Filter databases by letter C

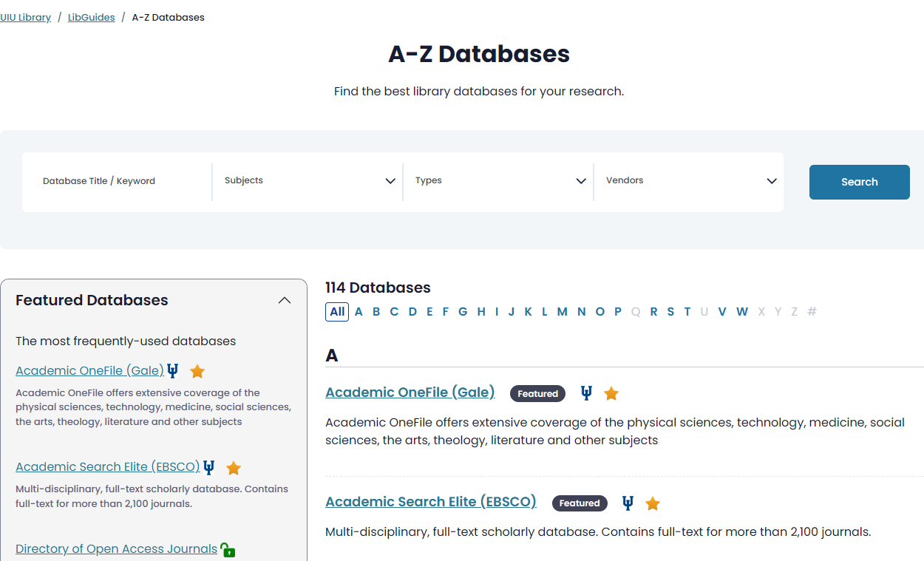tap(394, 312)
